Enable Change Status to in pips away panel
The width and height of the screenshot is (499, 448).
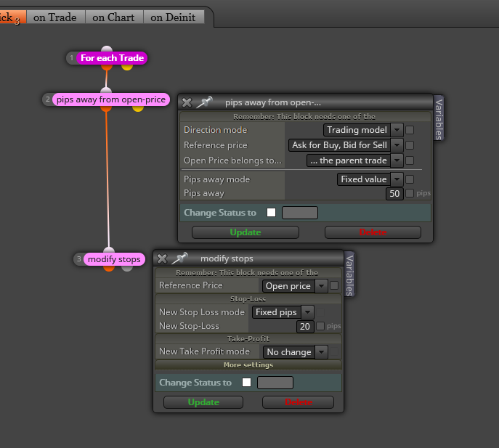tap(271, 212)
